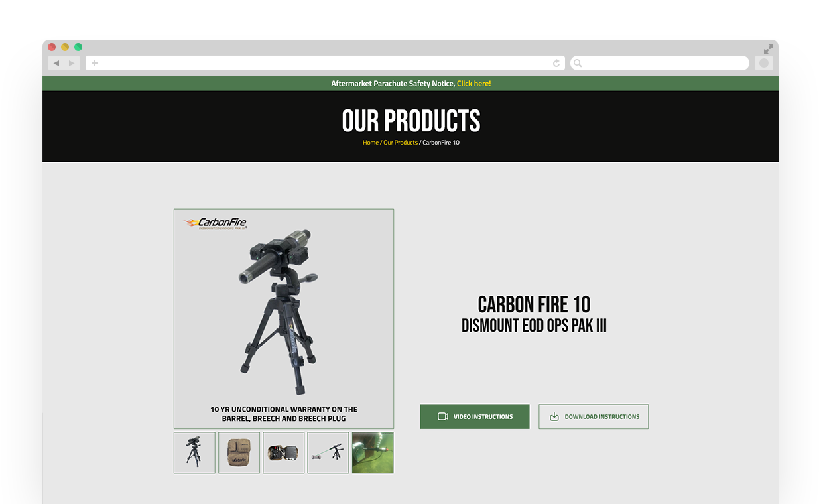The width and height of the screenshot is (819, 504).
Task: Click the large CarbonFire product image
Action: point(283,318)
